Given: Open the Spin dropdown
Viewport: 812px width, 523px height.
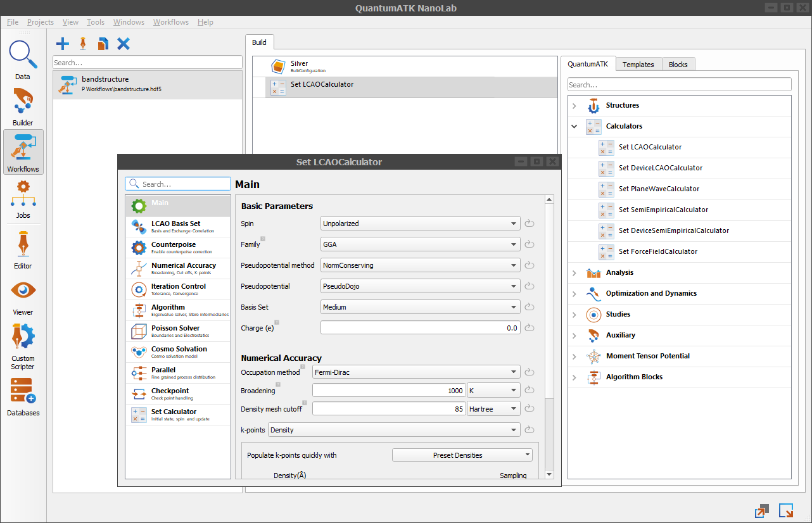Looking at the screenshot, I should click(x=421, y=224).
